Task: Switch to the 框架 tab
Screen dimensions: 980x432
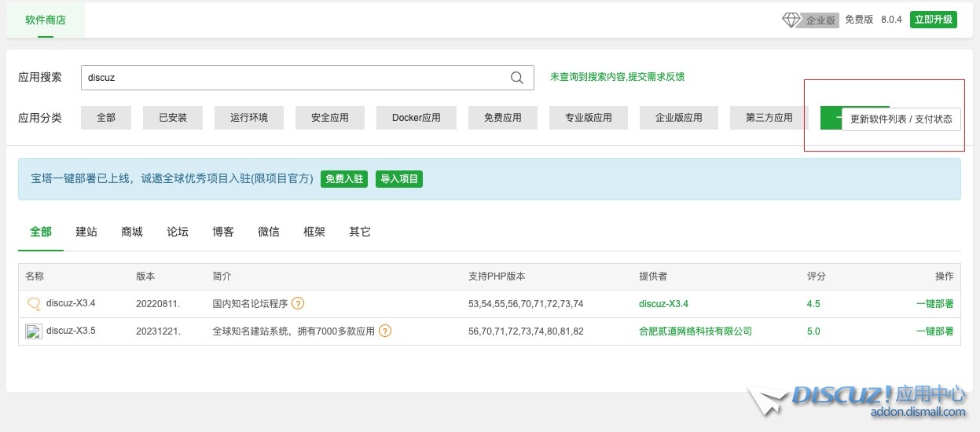Action: [x=314, y=232]
